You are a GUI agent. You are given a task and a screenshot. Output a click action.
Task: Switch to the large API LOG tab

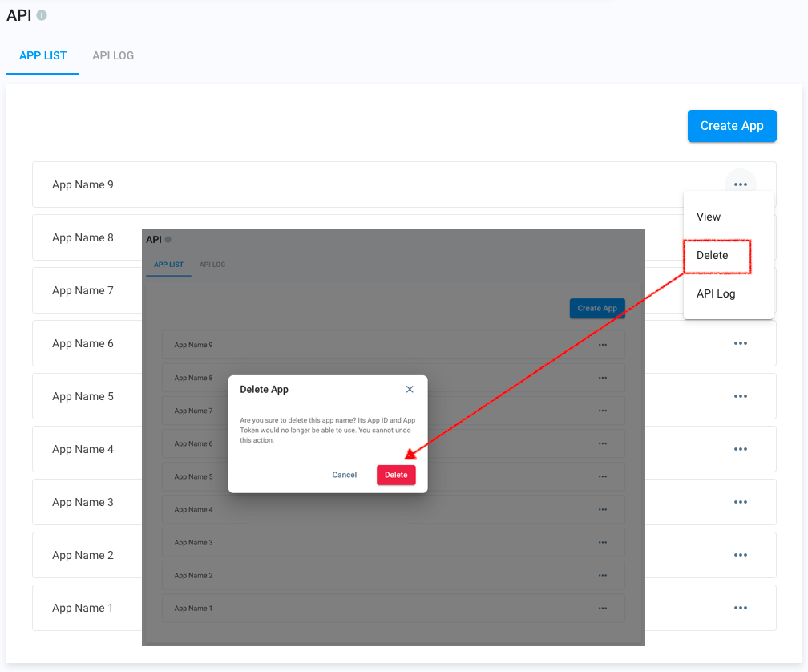113,55
